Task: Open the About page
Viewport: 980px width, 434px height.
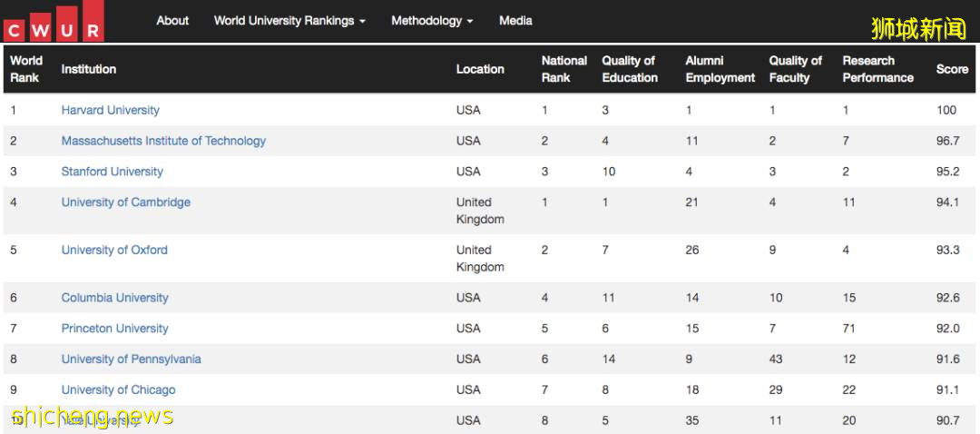Action: point(172,20)
